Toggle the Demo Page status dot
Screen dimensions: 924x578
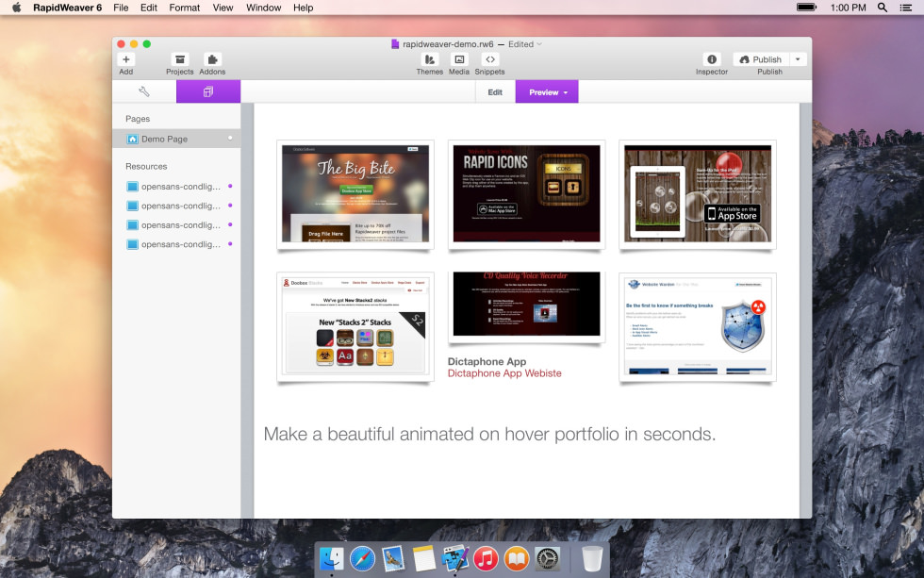(x=230, y=139)
